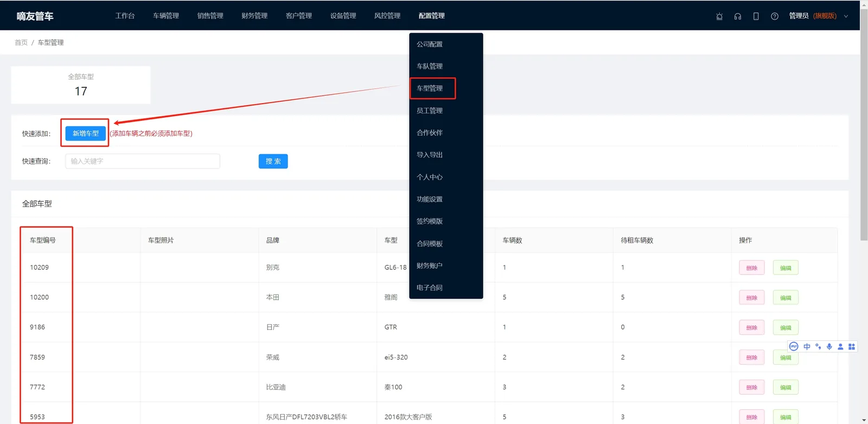
Task: Switch input language with the 中 icon
Action: pyautogui.click(x=807, y=346)
